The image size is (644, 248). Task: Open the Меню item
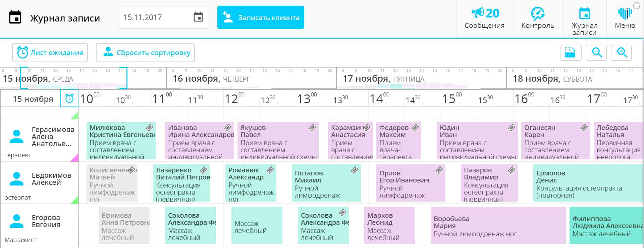pos(625,18)
